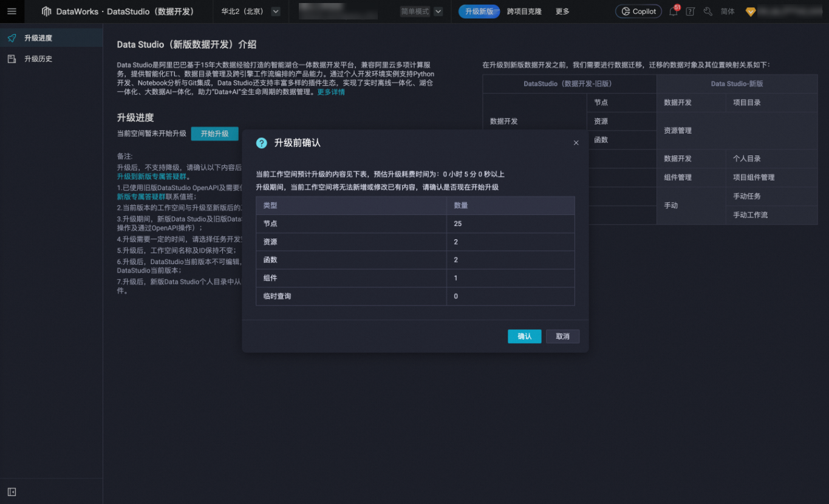Click the rocket icon beside 升级进度

point(12,38)
